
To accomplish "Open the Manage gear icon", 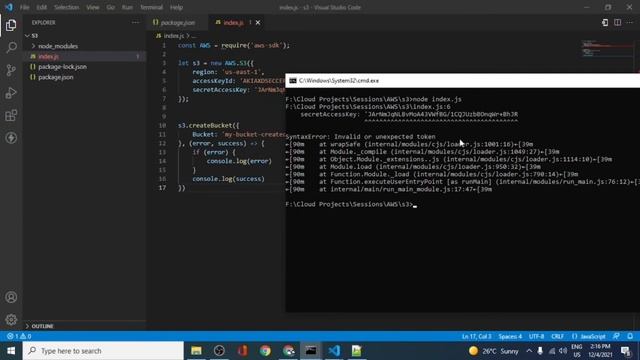I will tap(11, 320).
